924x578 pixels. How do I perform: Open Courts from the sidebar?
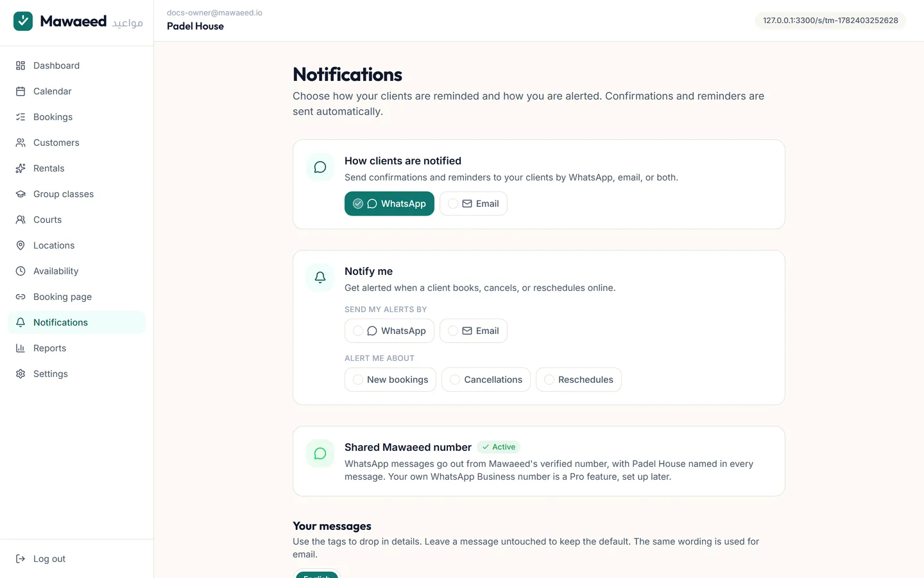coord(77,220)
